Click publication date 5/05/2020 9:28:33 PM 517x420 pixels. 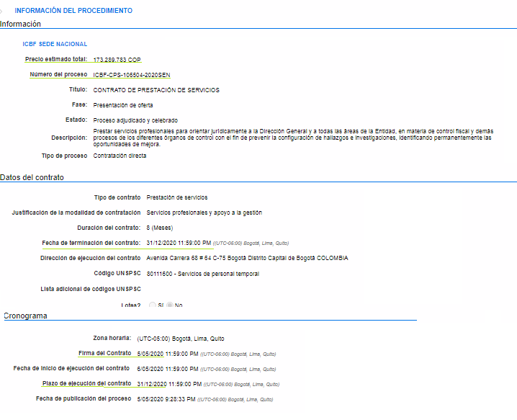pos(166,400)
